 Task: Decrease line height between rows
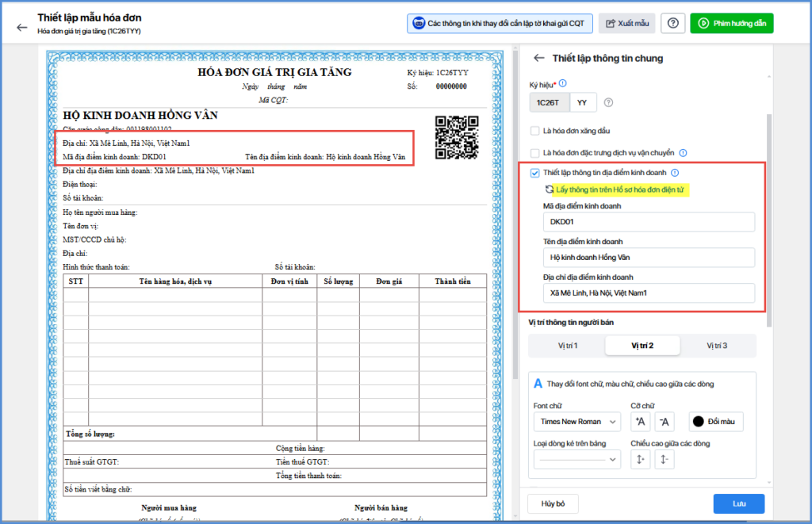point(665,459)
